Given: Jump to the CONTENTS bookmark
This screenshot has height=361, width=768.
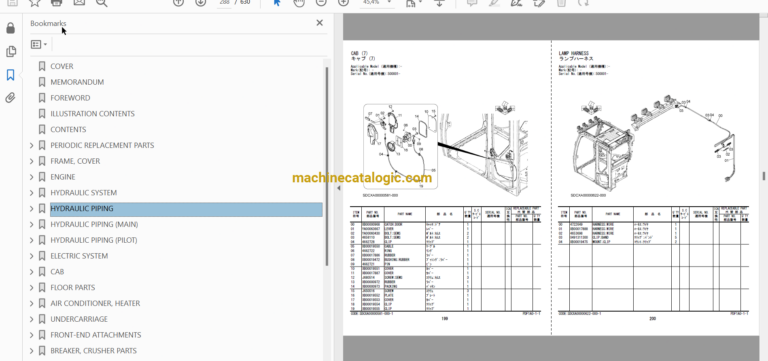Looking at the screenshot, I should [x=68, y=129].
